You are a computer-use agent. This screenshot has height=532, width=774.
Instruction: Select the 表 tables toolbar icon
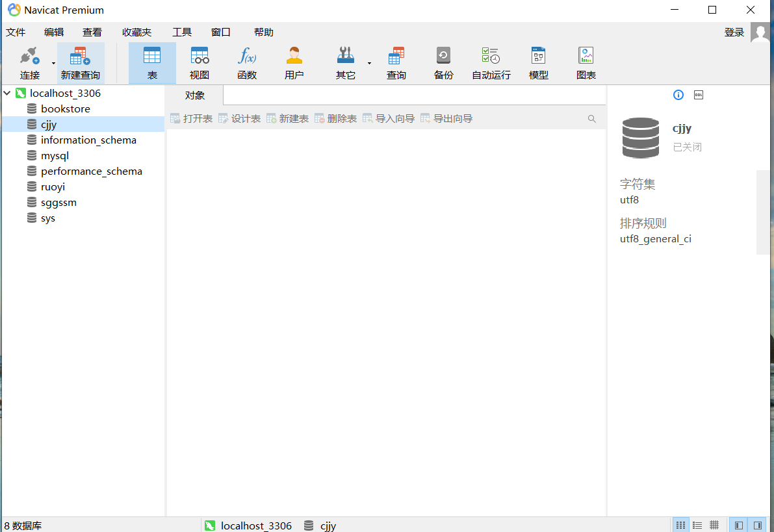point(152,62)
